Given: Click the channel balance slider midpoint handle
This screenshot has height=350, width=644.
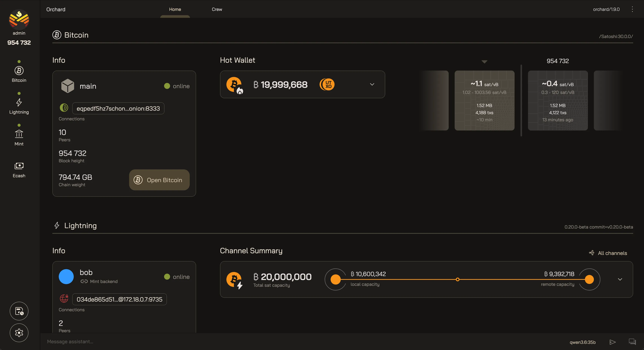Looking at the screenshot, I should 457,279.
